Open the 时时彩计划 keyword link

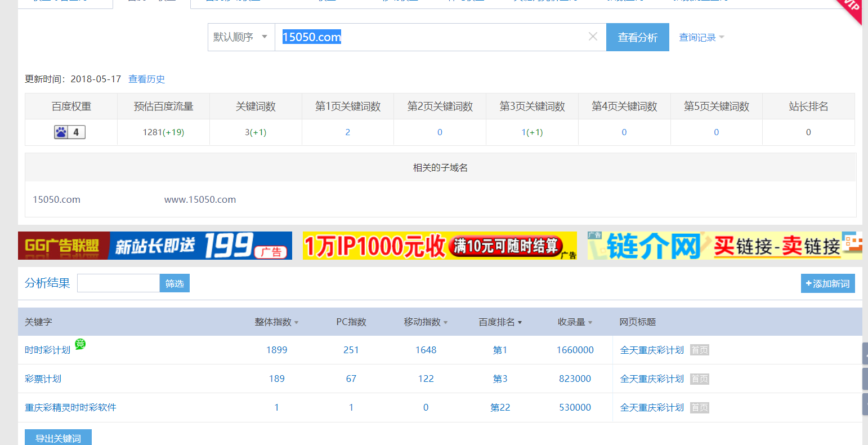tap(47, 350)
